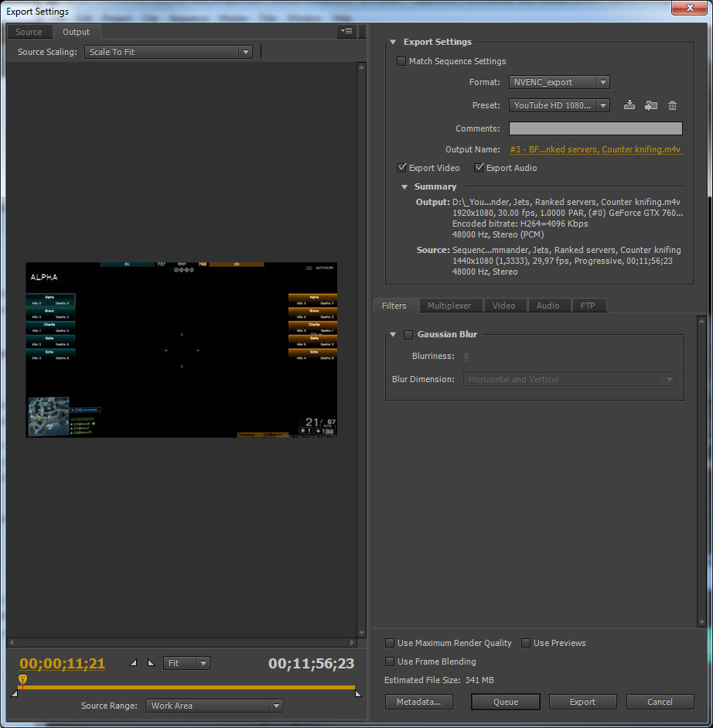The width and height of the screenshot is (713, 728).
Task: Click the Blurriness value field
Action: coord(466,356)
